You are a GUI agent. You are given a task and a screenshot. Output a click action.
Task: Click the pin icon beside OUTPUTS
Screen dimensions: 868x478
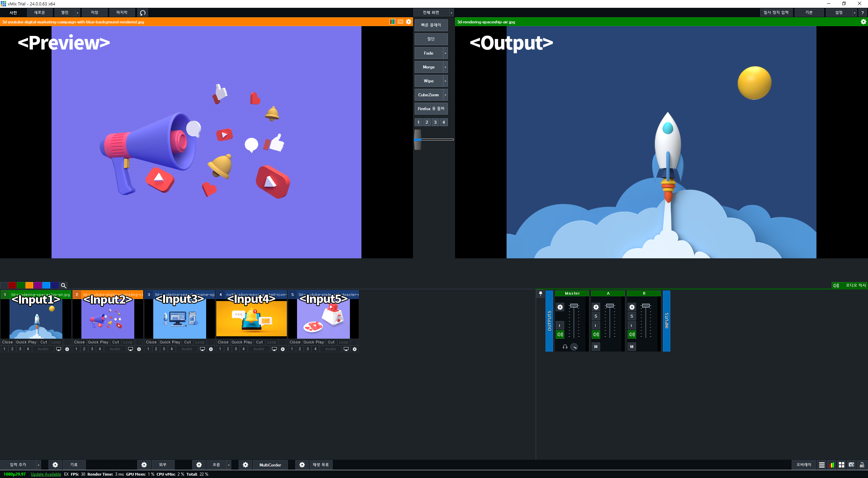coord(540,294)
